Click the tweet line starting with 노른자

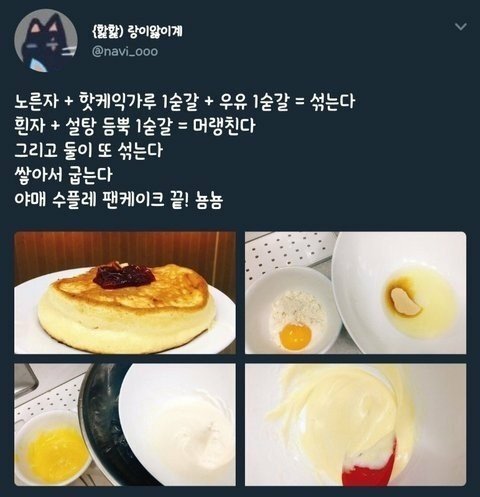(x=185, y=101)
